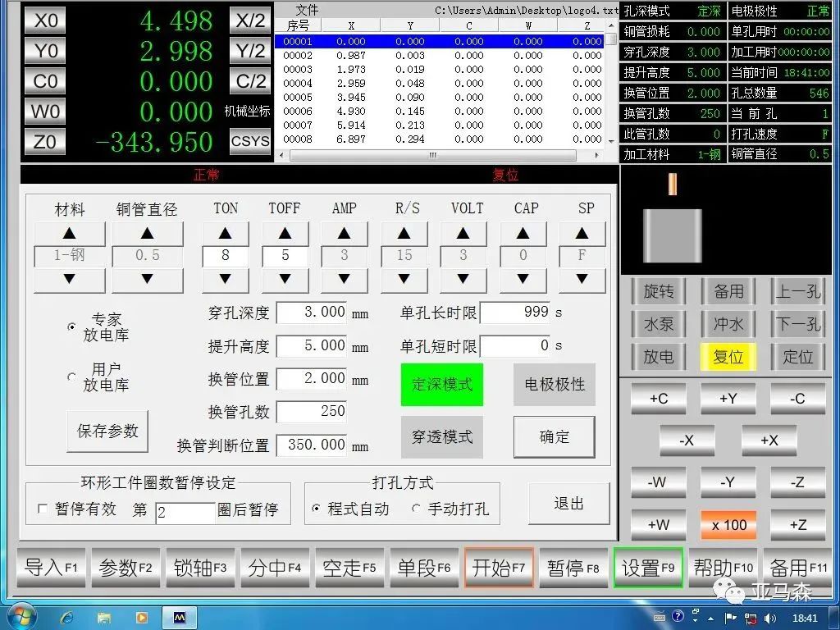Viewport: 840px width, 630px height.
Task: Click the 旋转 rotate button
Action: click(x=659, y=292)
